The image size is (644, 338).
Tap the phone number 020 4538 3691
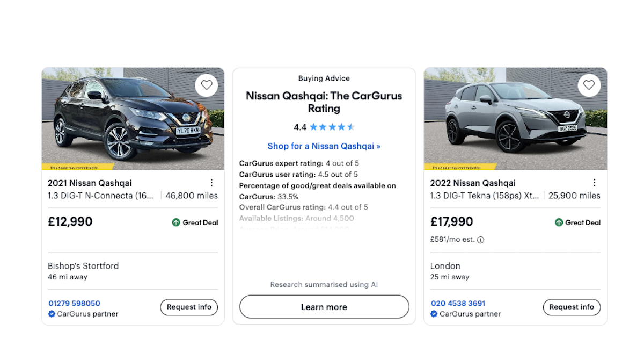point(458,303)
